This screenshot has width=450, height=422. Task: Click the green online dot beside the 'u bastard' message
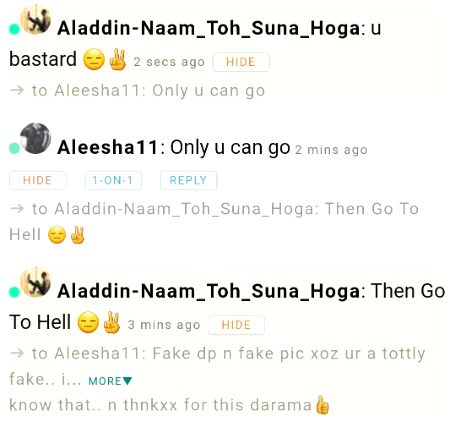pyautogui.click(x=14, y=29)
